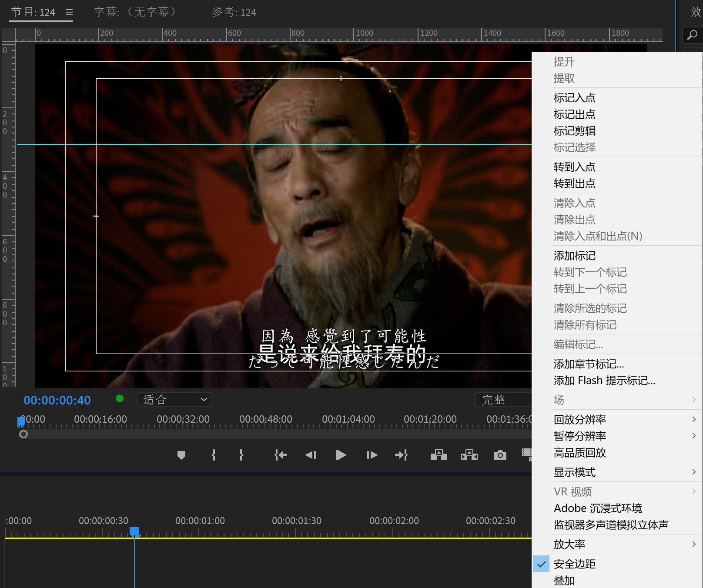Toggle 高品质回放 in the menu
Screen dimensions: 703x588
tap(617, 452)
